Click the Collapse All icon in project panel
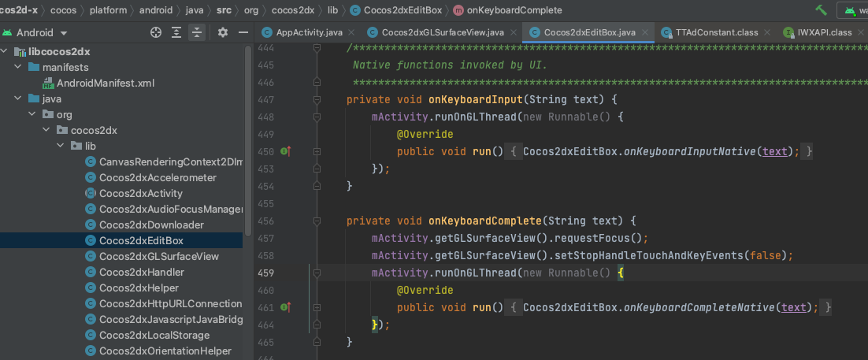The width and height of the screenshot is (868, 360). pos(196,32)
